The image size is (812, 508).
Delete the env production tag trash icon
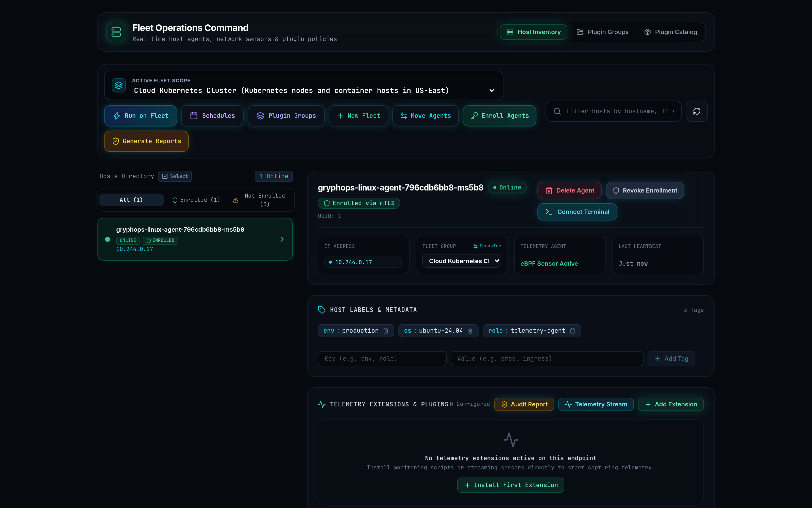coord(386,331)
